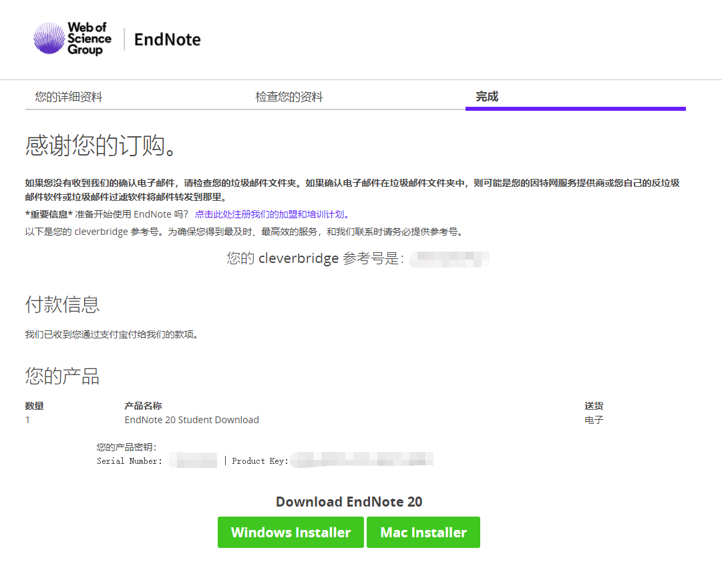The width and height of the screenshot is (722, 588).
Task: Click the delivery value 电子
Action: [x=594, y=420]
